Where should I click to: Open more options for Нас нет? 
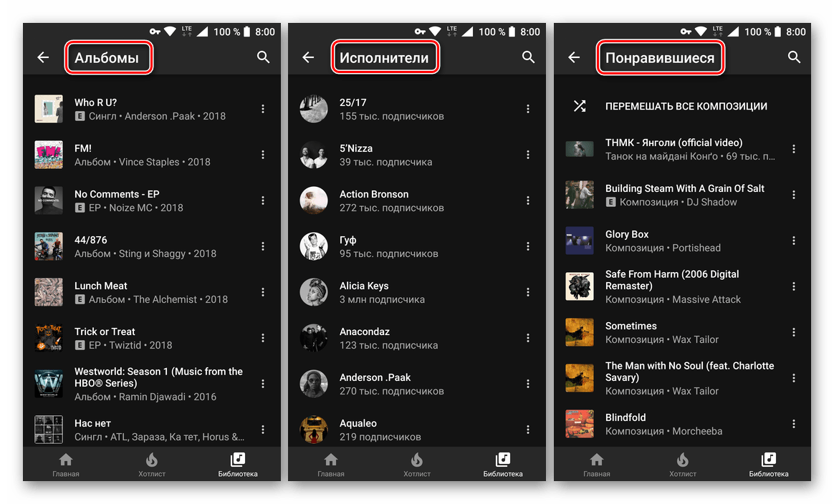coord(263,429)
